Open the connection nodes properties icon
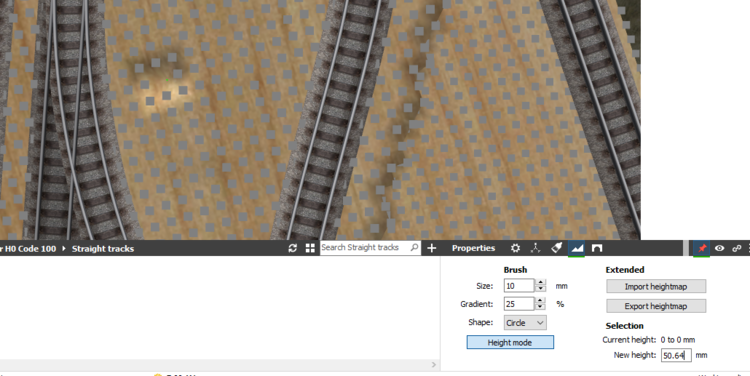 [535, 248]
